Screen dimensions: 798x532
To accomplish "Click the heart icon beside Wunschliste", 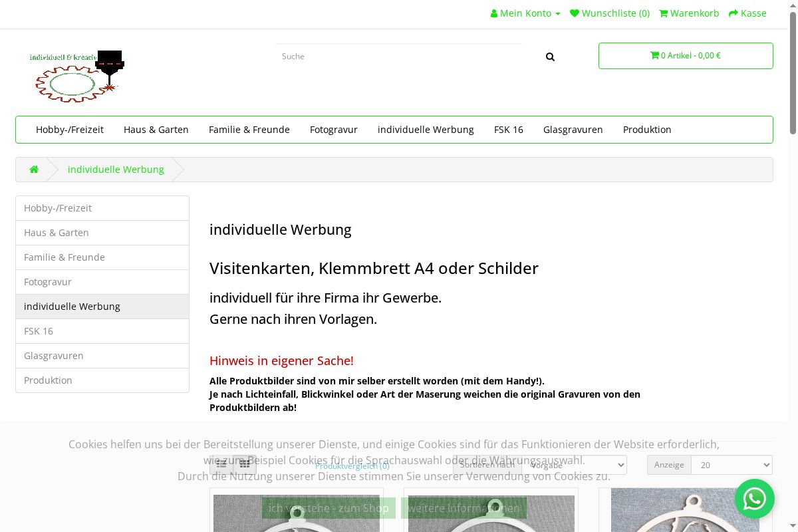I will point(575,13).
